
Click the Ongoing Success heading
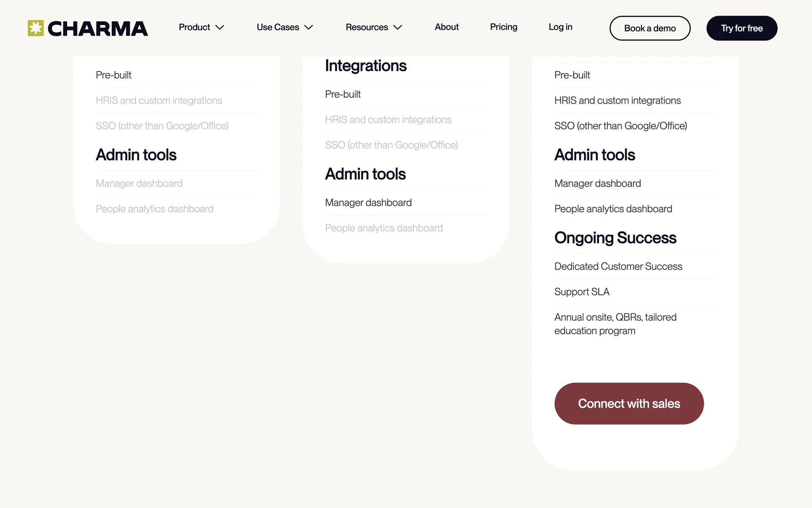(x=615, y=238)
